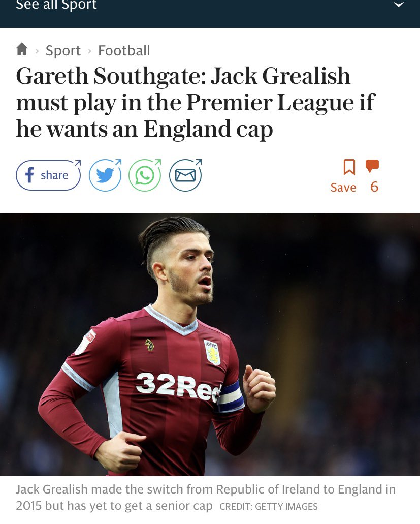
Task: Share the article on Facebook
Action: point(48,175)
